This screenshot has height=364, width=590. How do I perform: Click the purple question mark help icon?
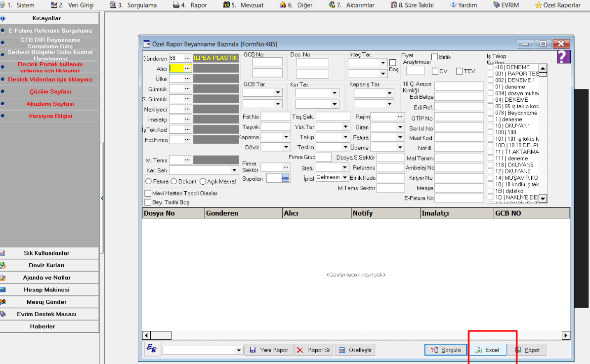click(x=564, y=57)
